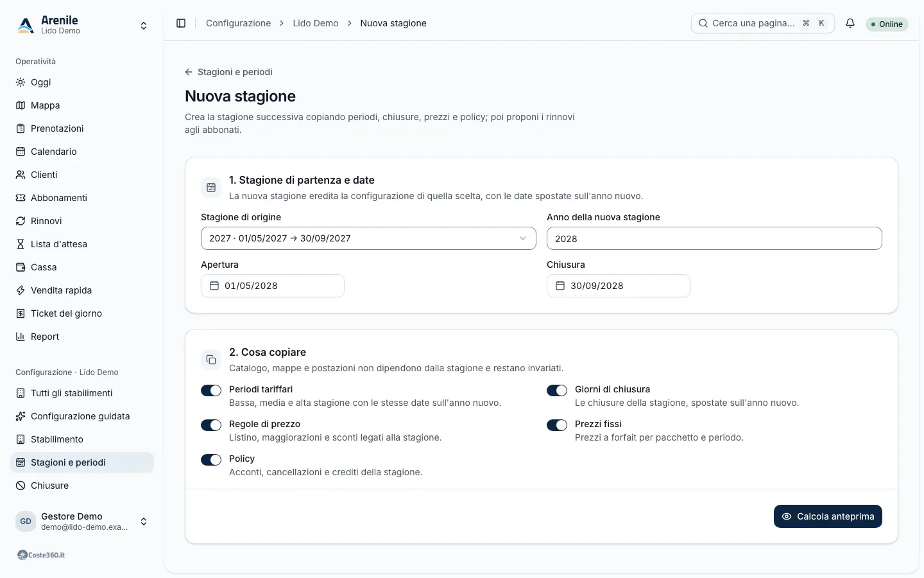Click the Cassa wallet icon
The height and width of the screenshot is (578, 924).
click(x=21, y=267)
